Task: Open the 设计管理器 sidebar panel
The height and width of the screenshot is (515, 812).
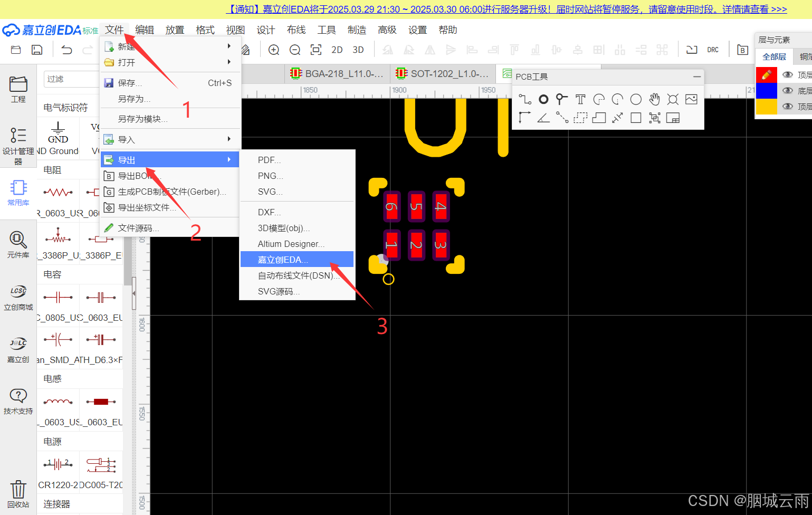Action: coord(18,146)
